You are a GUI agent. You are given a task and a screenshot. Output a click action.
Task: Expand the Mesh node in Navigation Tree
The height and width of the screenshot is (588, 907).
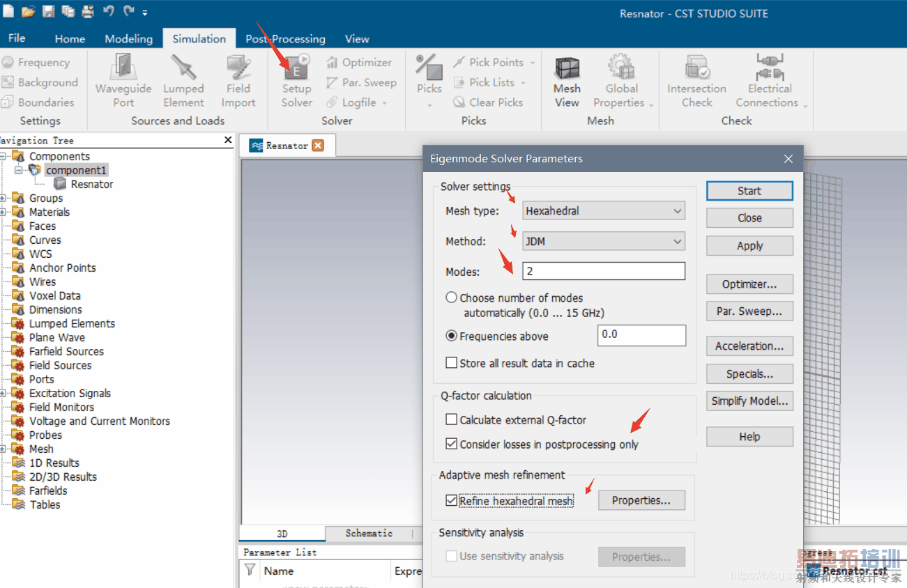click(x=3, y=449)
